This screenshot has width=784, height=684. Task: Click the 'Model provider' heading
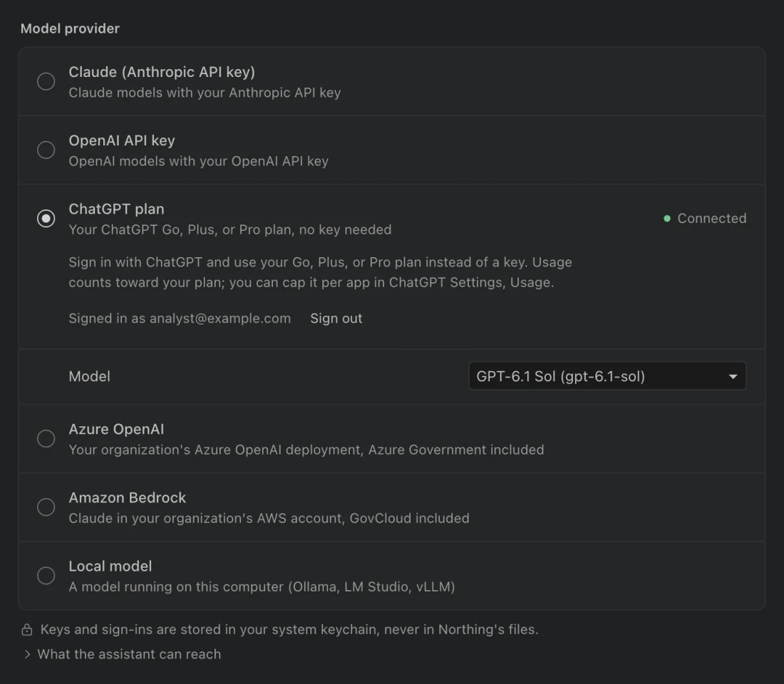pyautogui.click(x=70, y=28)
